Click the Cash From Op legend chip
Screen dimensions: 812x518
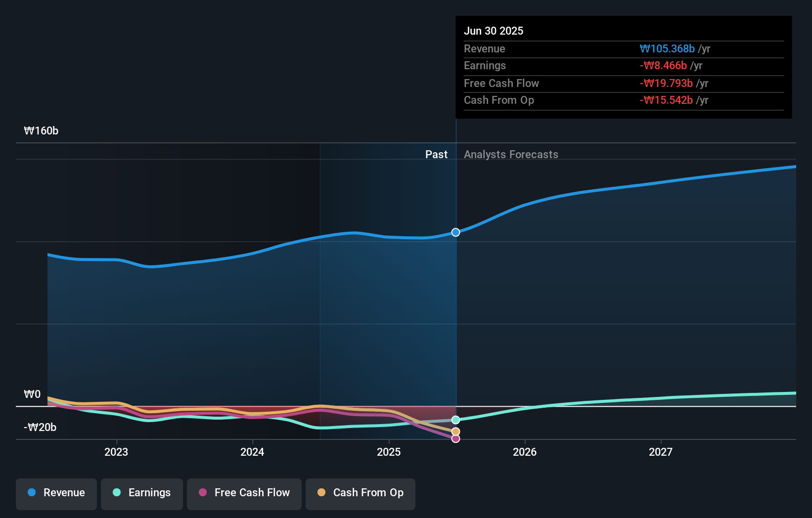[360, 493]
